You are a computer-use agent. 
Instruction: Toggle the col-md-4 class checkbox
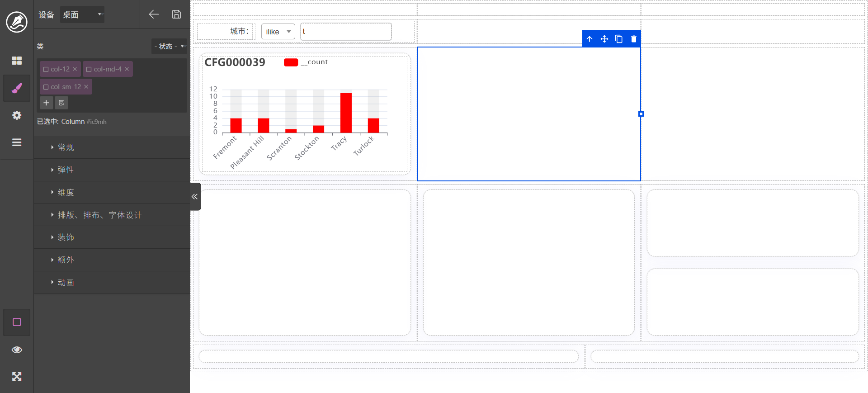[x=89, y=69]
